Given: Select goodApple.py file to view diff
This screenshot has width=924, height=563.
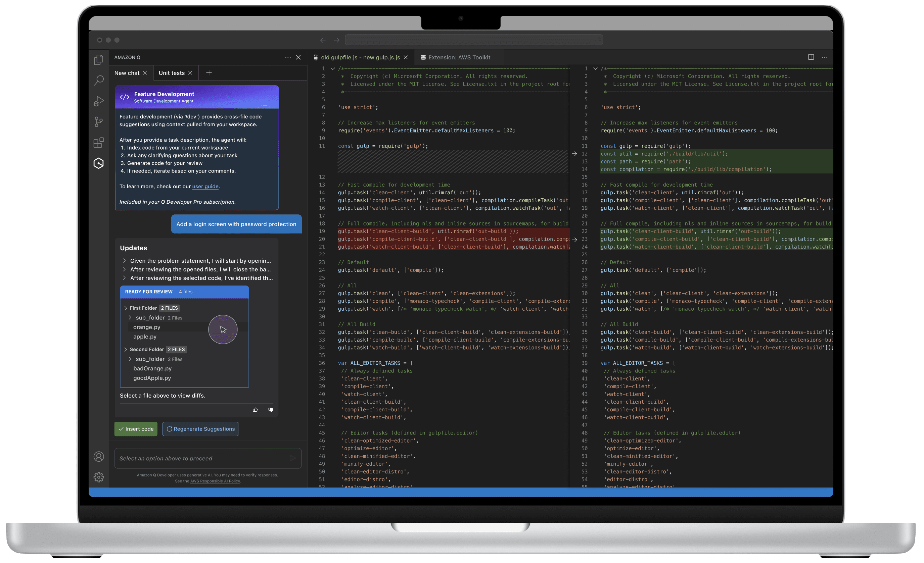Looking at the screenshot, I should pyautogui.click(x=152, y=378).
